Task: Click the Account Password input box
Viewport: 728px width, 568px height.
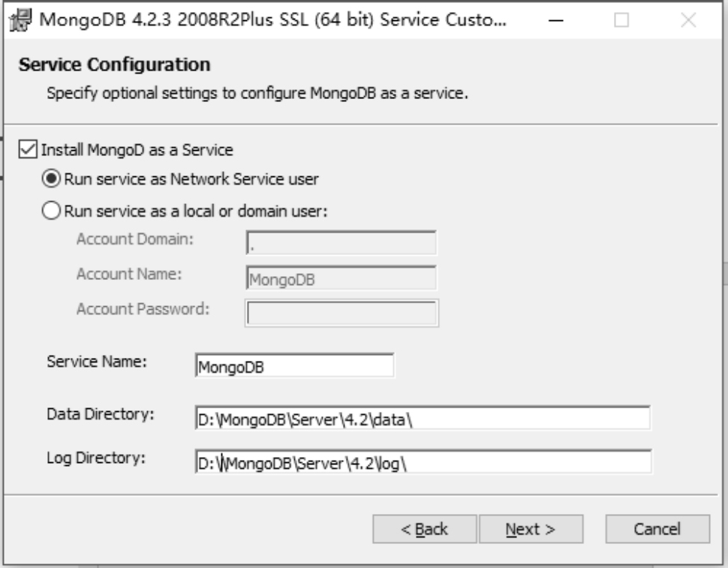Action: click(x=341, y=312)
